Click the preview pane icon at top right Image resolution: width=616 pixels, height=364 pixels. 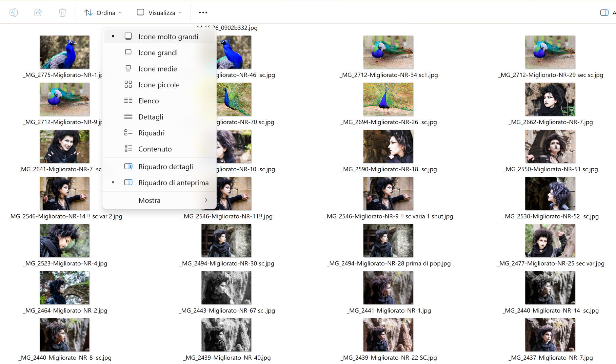tap(604, 13)
